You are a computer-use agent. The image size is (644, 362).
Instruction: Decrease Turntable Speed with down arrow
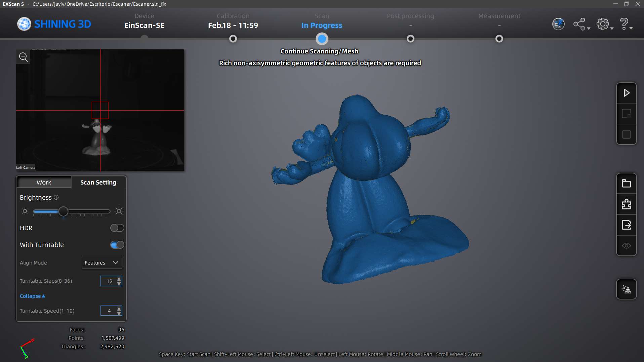coord(119,313)
